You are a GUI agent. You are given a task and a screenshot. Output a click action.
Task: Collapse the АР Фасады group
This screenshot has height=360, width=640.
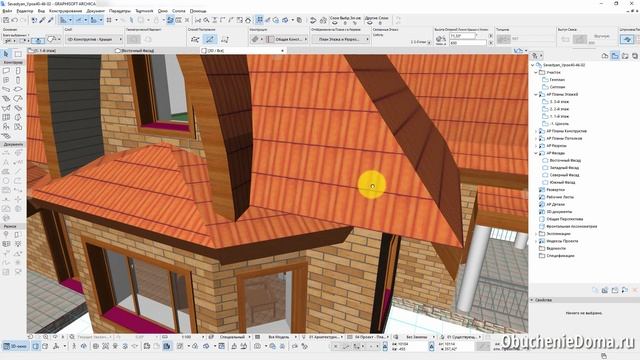pyautogui.click(x=536, y=153)
